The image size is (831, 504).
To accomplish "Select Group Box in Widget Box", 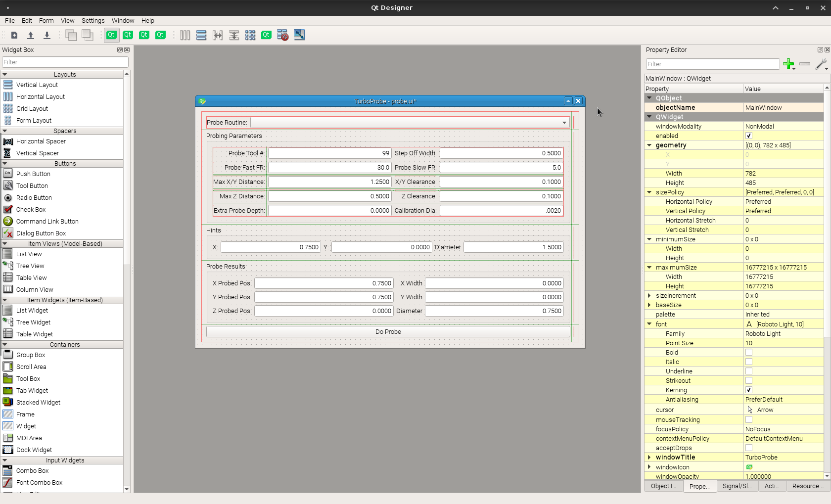I will (x=31, y=355).
